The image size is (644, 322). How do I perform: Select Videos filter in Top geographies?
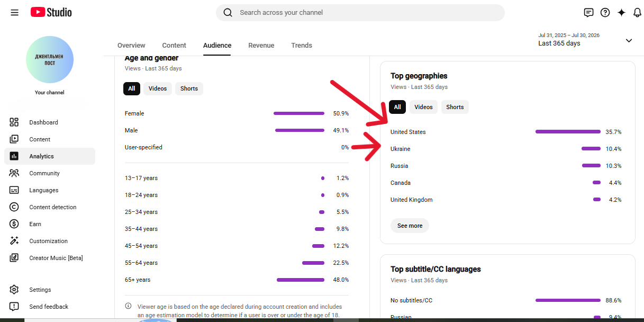pos(423,107)
